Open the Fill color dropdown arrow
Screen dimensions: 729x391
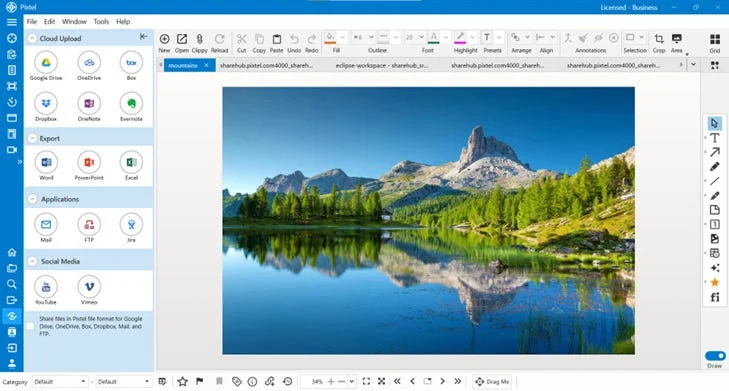pyautogui.click(x=342, y=38)
